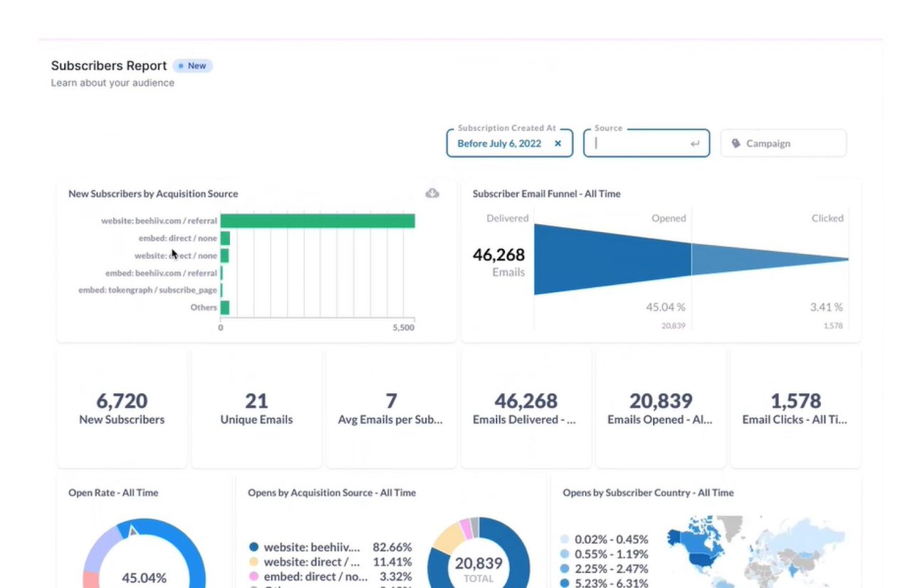Select the 1,578 Email Clicks card
920x588 pixels.
tap(795, 408)
